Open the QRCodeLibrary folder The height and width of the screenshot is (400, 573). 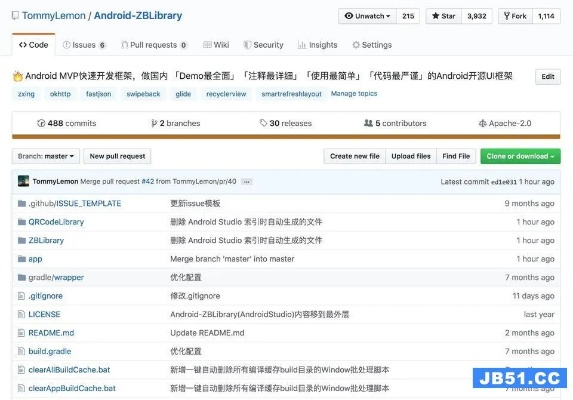[x=56, y=222]
